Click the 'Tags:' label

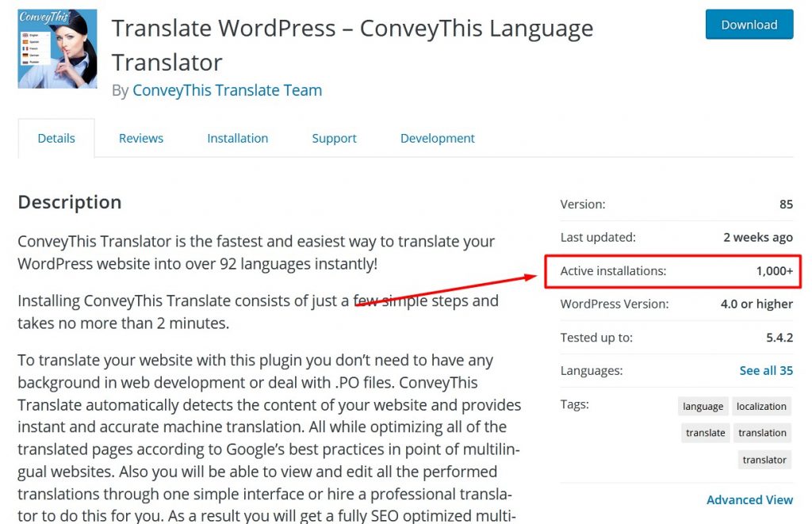[575, 404]
